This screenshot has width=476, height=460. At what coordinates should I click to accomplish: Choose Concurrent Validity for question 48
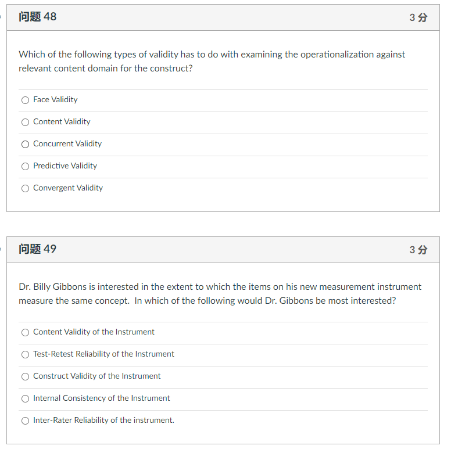tap(25, 144)
